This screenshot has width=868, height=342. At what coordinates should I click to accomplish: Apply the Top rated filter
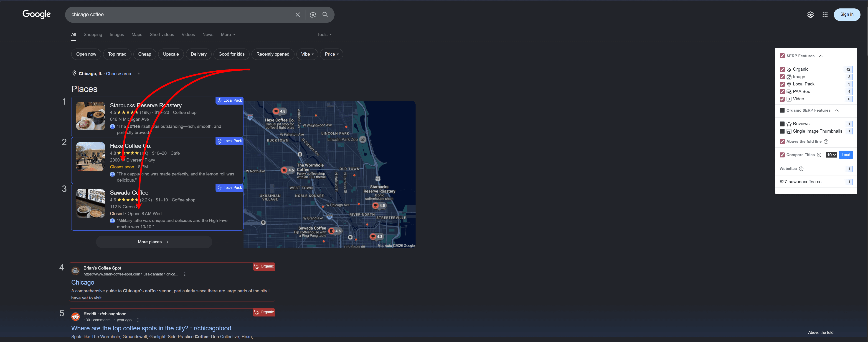click(x=117, y=54)
